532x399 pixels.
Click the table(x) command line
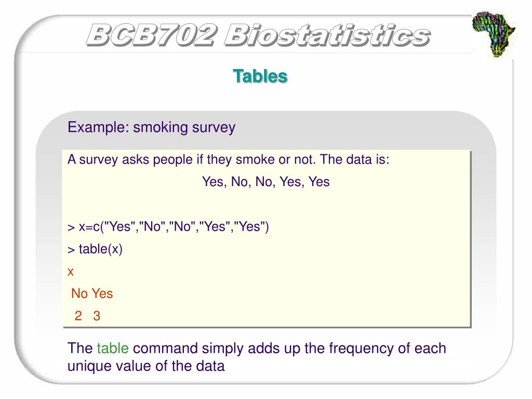(x=95, y=249)
